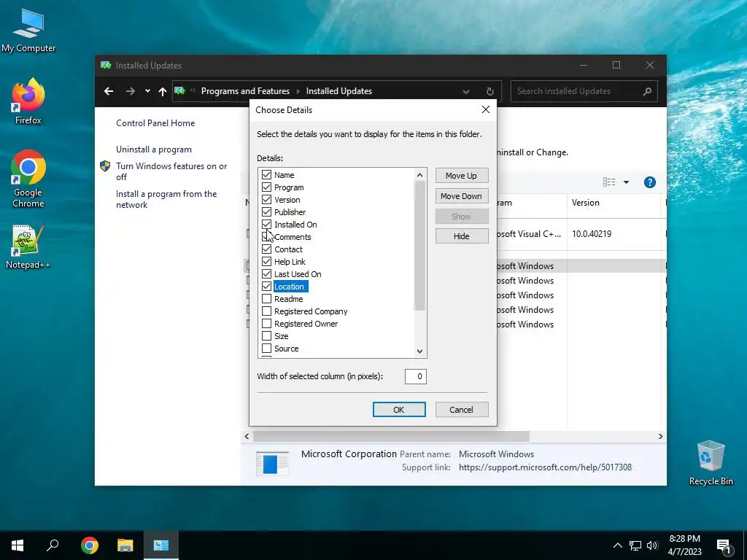This screenshot has width=747, height=560.
Task: Uncheck the Last Used On checkbox
Action: point(267,274)
